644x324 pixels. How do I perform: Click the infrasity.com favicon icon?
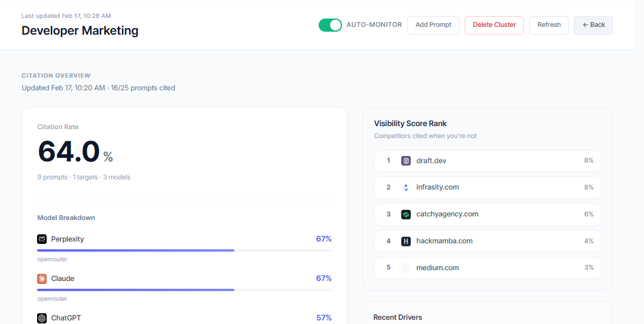click(406, 187)
